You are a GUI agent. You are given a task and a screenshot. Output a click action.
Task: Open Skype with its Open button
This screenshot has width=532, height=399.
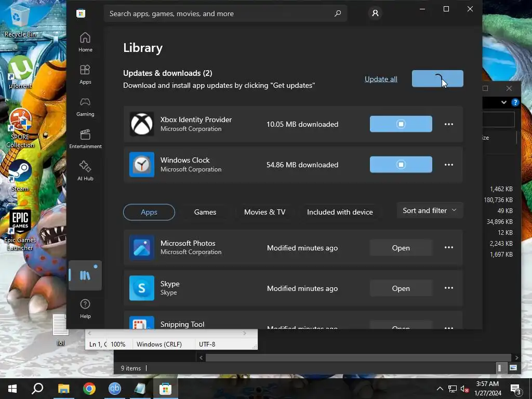click(401, 288)
